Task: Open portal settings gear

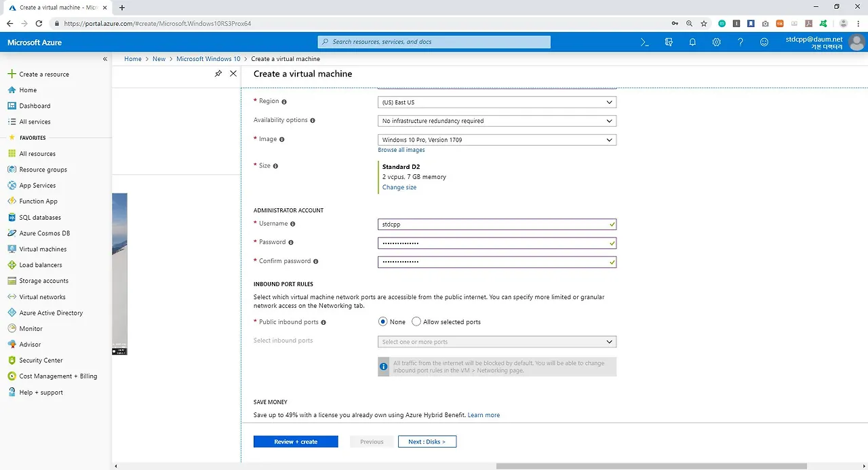Action: 716,42
